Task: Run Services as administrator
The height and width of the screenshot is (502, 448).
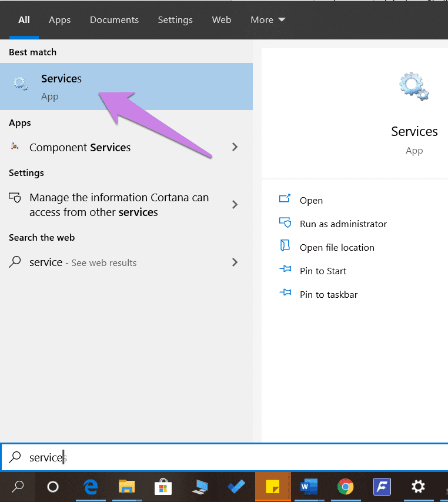Action: point(343,224)
